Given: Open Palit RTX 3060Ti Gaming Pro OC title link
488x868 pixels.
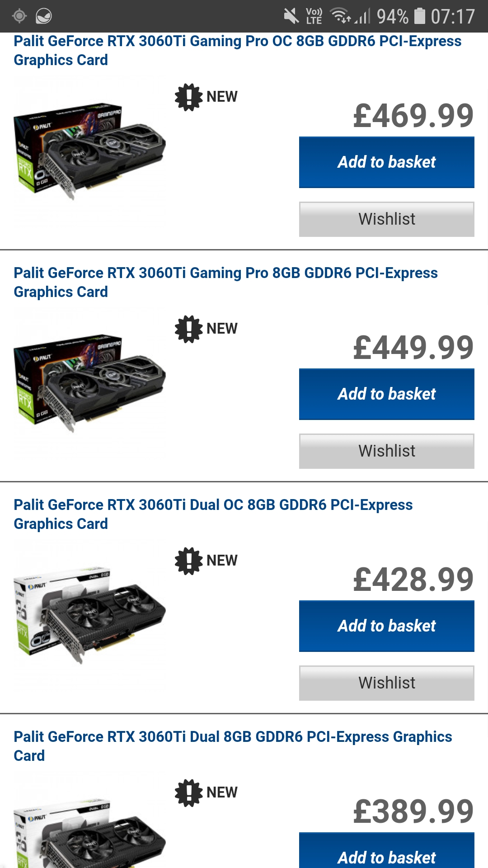Looking at the screenshot, I should click(x=238, y=50).
